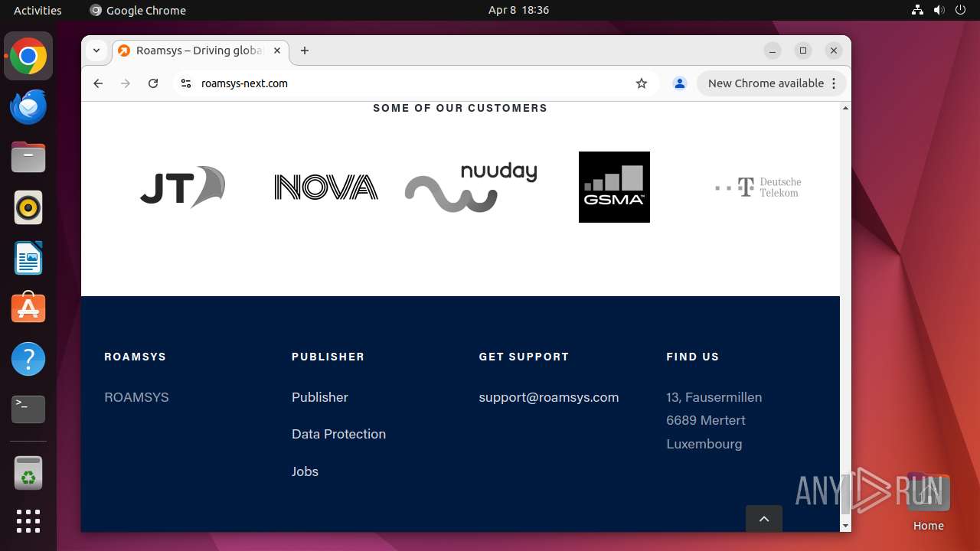Viewport: 980px width, 551px height.
Task: Open the network status icon
Action: 917,10
